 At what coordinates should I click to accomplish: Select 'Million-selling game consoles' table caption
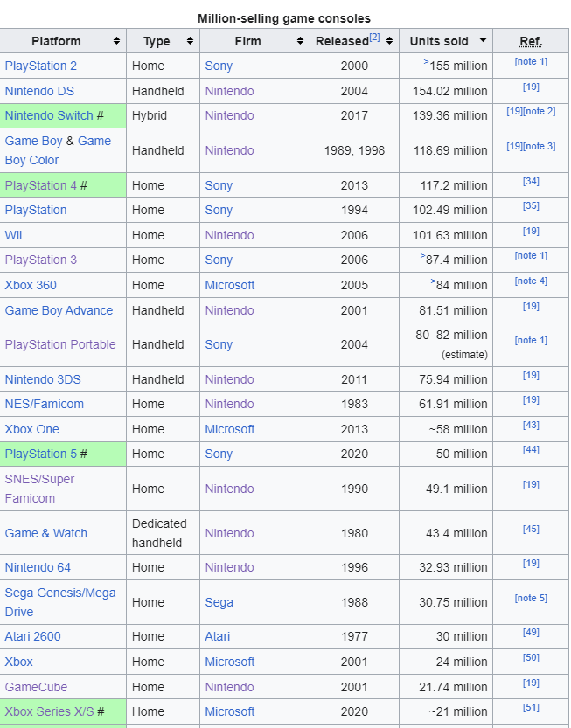pos(284,18)
